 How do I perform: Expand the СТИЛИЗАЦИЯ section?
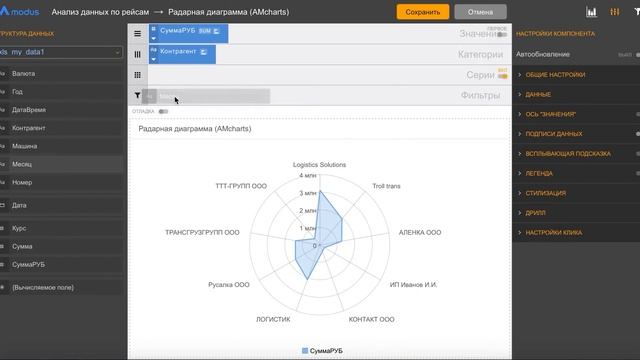[x=576, y=193]
